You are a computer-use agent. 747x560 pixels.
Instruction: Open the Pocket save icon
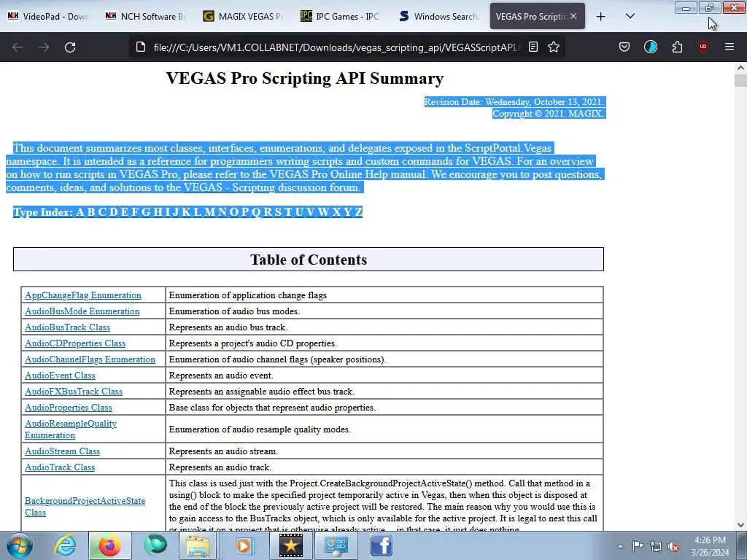(624, 47)
